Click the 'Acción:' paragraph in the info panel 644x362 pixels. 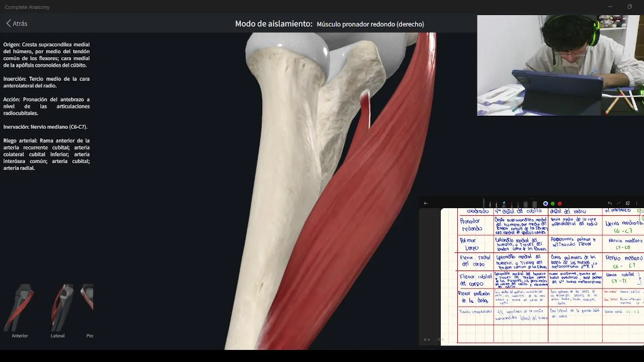[x=46, y=106]
